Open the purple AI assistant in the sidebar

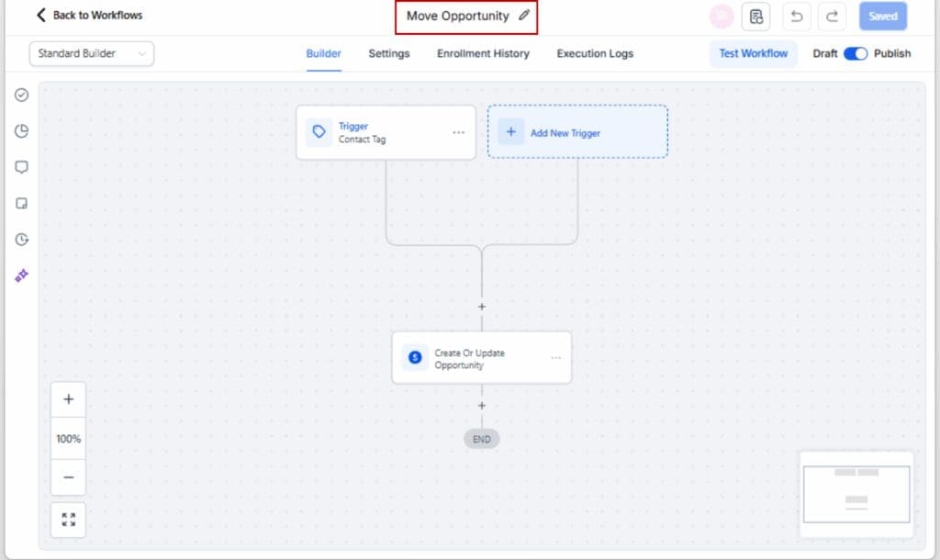tap(21, 276)
